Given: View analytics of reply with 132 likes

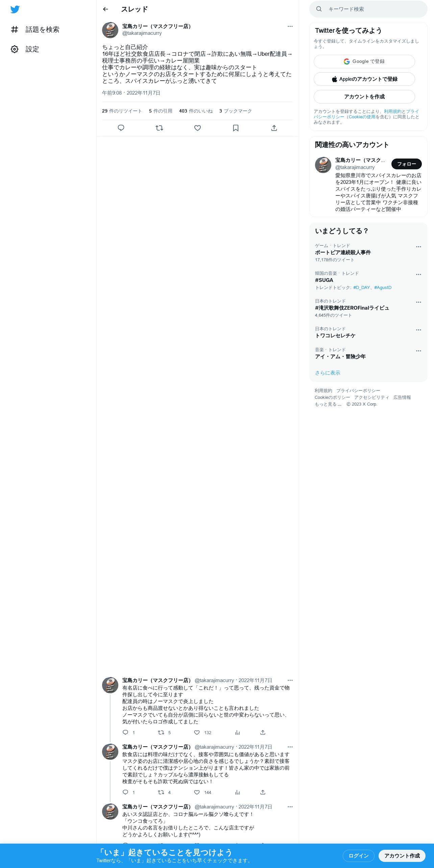Looking at the screenshot, I should click(x=237, y=732).
